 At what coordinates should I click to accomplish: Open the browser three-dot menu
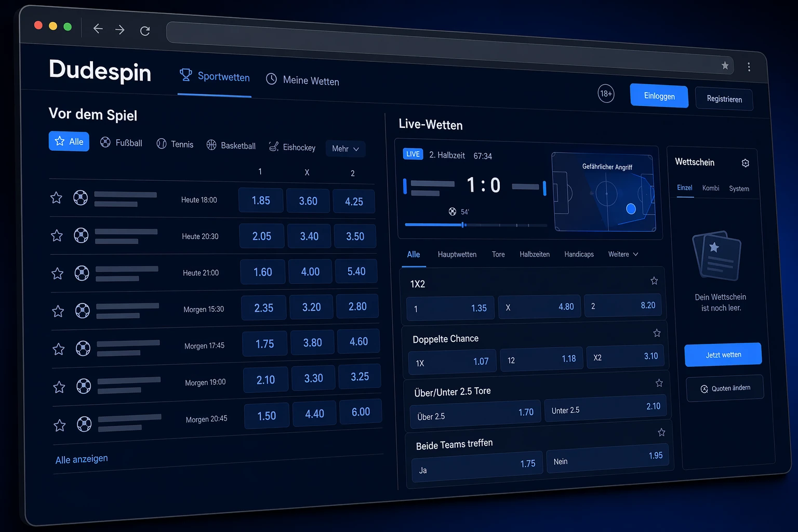click(x=749, y=66)
